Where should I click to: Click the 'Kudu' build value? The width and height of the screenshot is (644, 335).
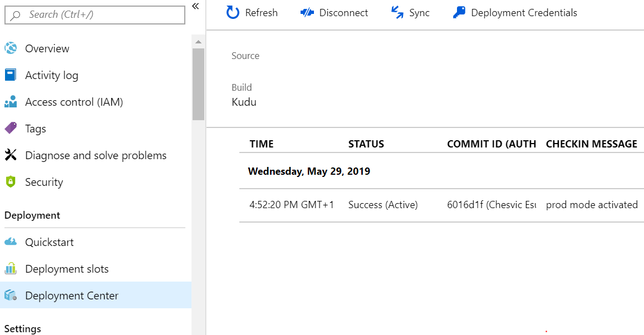pyautogui.click(x=244, y=102)
